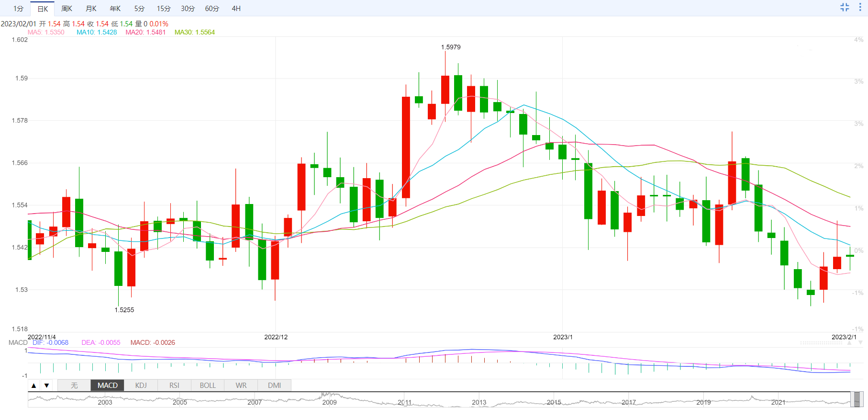Click the 2023/1 date axis label
868x420 pixels.
coord(563,337)
